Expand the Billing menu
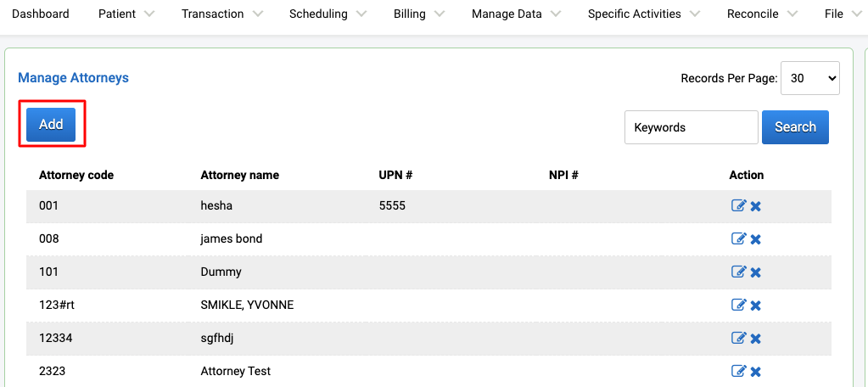The image size is (868, 387). coord(419,14)
